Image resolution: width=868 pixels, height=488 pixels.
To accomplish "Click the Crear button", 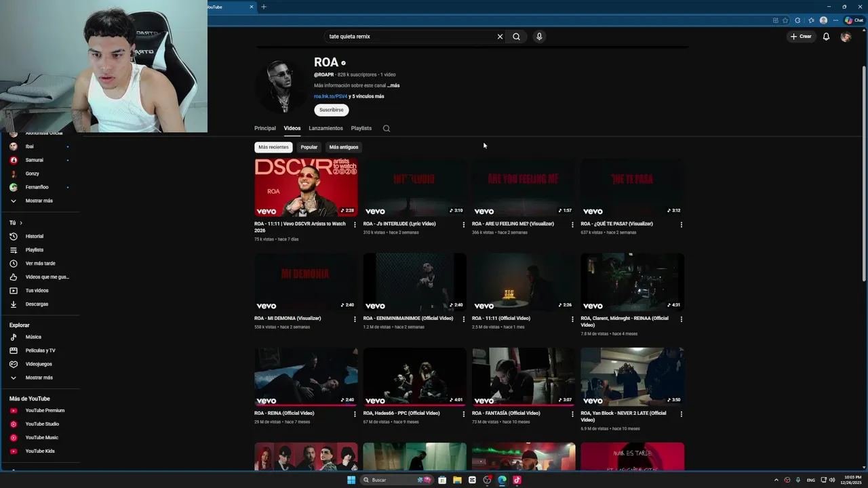I will click(801, 37).
